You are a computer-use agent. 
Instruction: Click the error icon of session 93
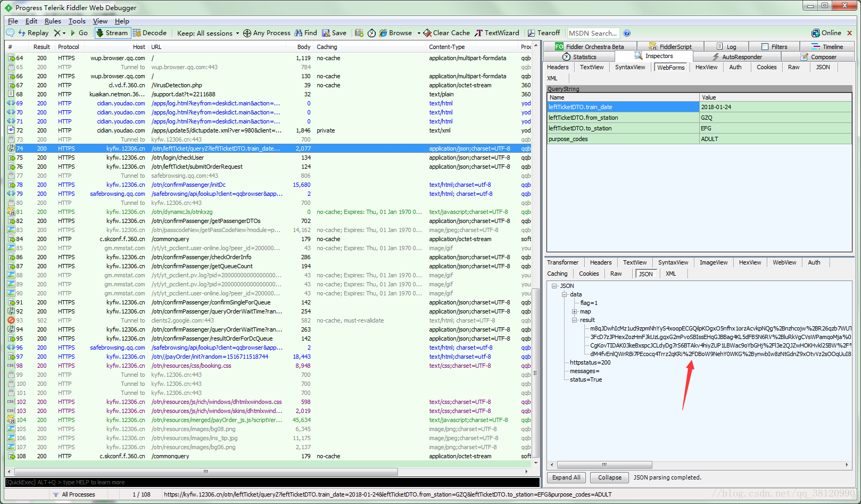click(x=11, y=320)
